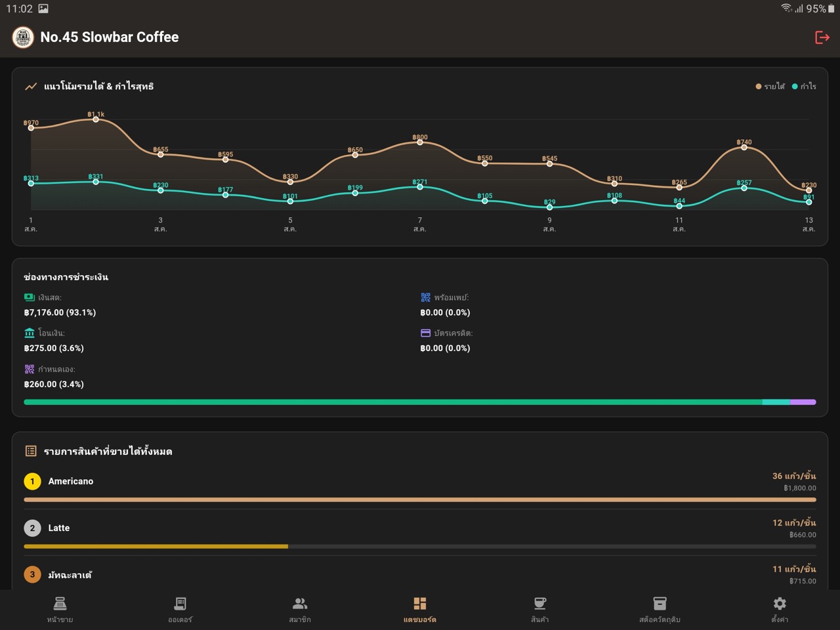
Task: Click the ฿660.00 Latte total
Action: pyautogui.click(x=803, y=535)
